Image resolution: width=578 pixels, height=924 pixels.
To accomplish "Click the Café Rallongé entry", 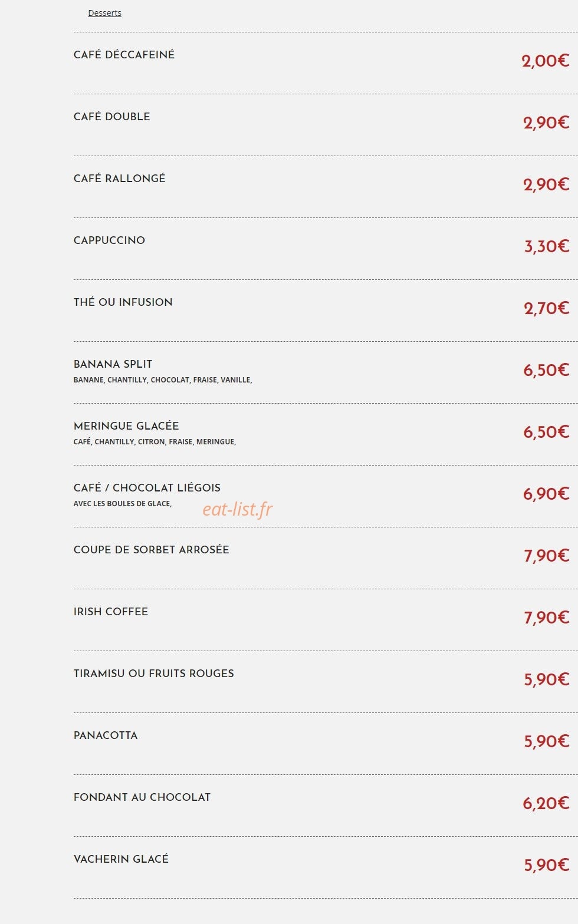I will [120, 179].
